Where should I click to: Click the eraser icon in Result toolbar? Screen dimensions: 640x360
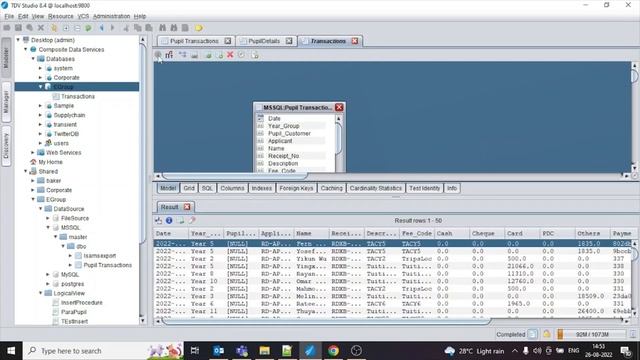pos(192,220)
